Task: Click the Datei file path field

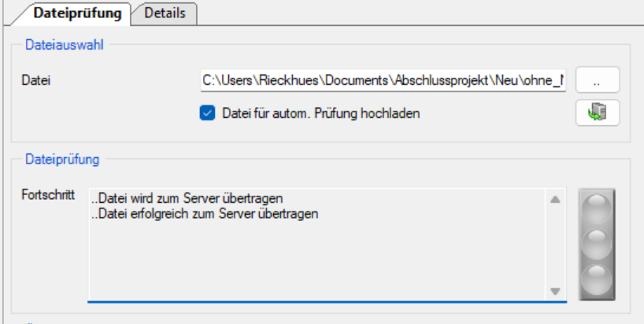Action: click(383, 80)
